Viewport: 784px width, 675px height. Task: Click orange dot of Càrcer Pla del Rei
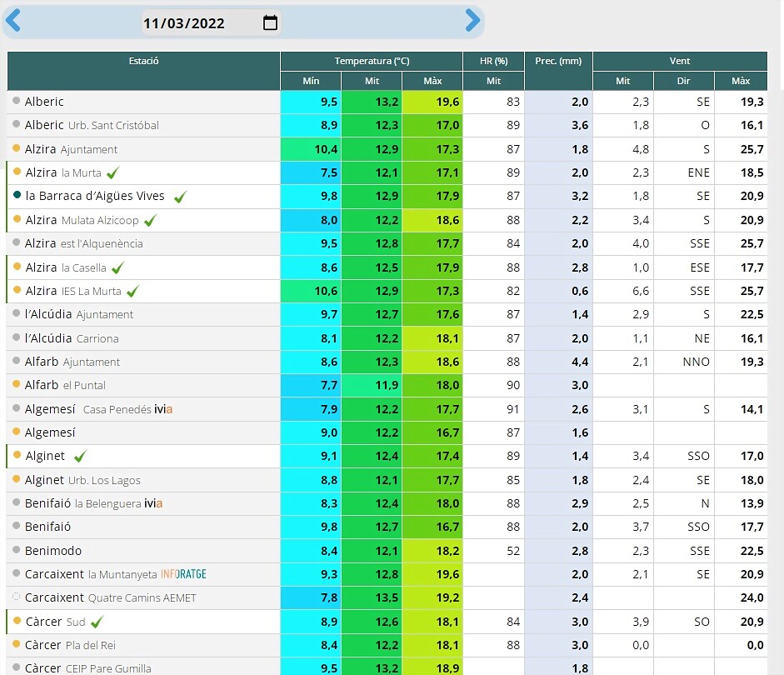(x=16, y=644)
